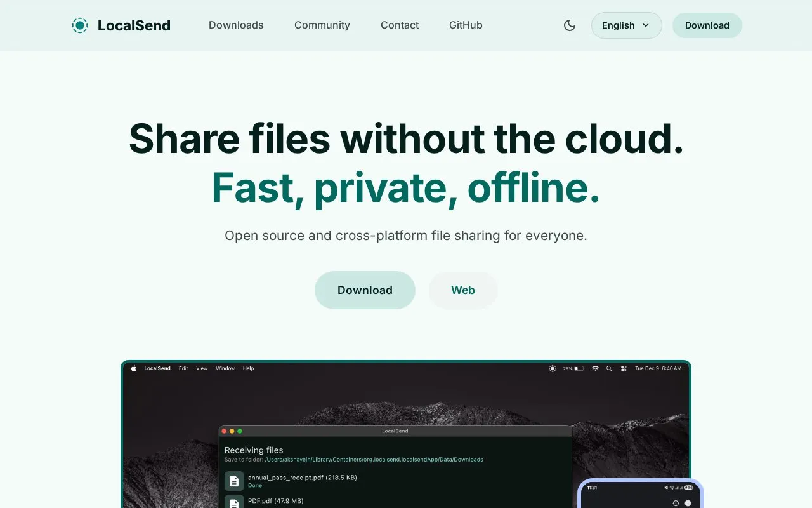
Task: Open the Contact nav link
Action: pos(400,25)
